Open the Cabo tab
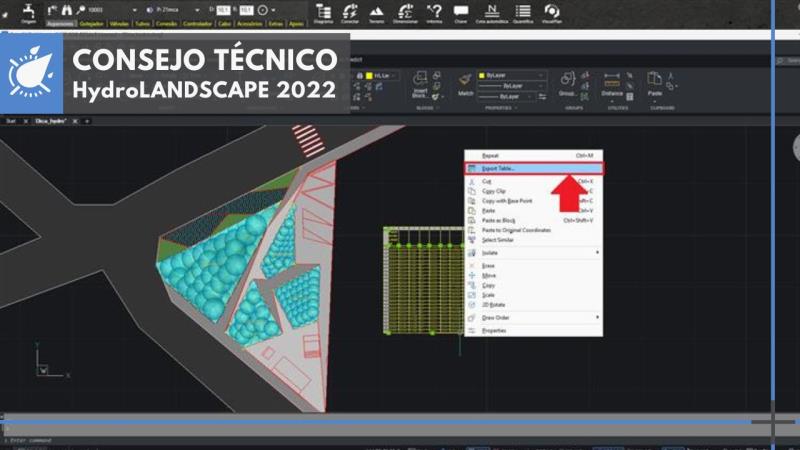 224,23
